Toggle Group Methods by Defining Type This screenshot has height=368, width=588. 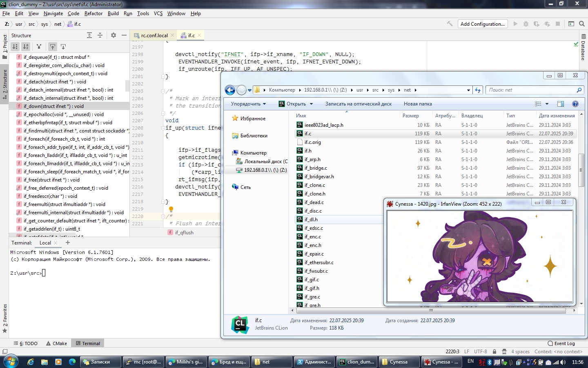point(39,47)
